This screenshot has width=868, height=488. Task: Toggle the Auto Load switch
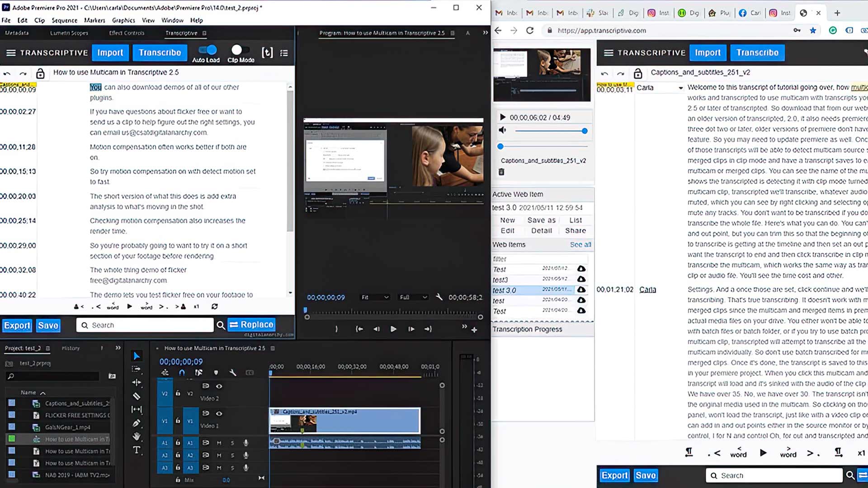pyautogui.click(x=208, y=50)
